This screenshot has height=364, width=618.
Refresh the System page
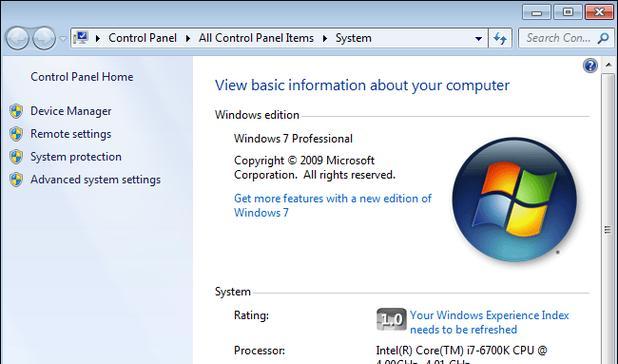[x=500, y=38]
